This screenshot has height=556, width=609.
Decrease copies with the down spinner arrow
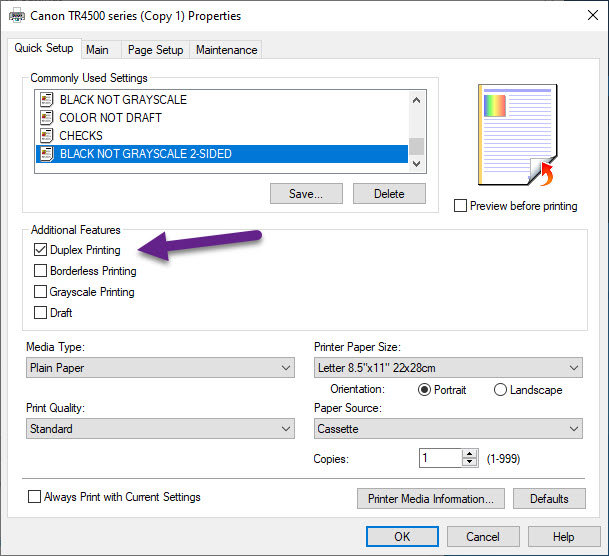tap(470, 462)
